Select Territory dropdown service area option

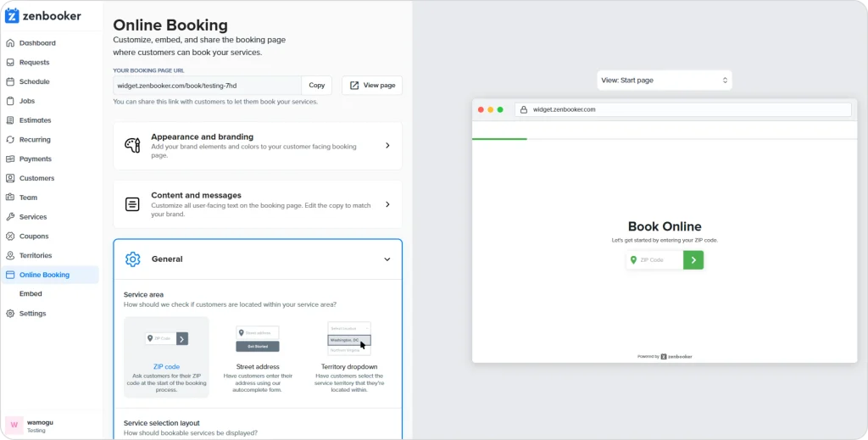[349, 357]
